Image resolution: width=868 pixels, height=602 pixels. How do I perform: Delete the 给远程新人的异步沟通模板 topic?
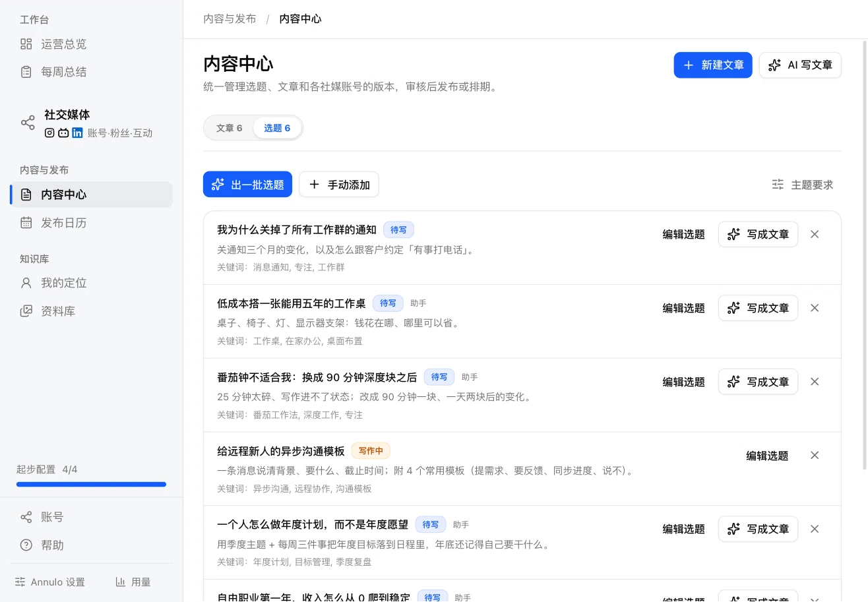[x=815, y=456]
